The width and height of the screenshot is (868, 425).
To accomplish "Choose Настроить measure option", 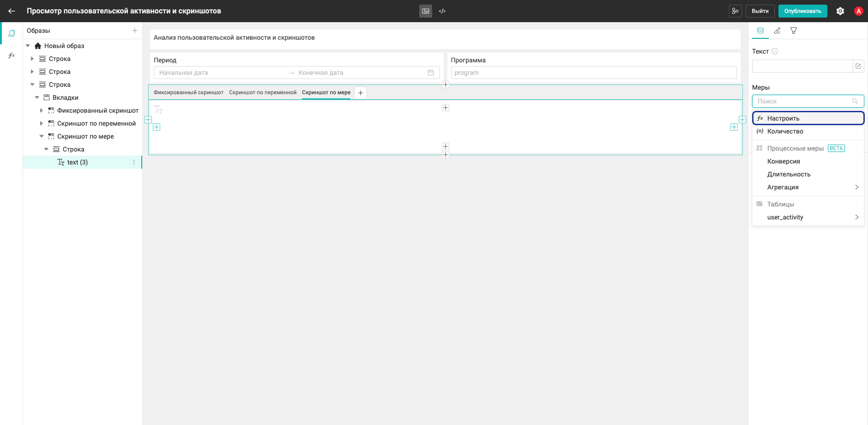I will 808,118.
